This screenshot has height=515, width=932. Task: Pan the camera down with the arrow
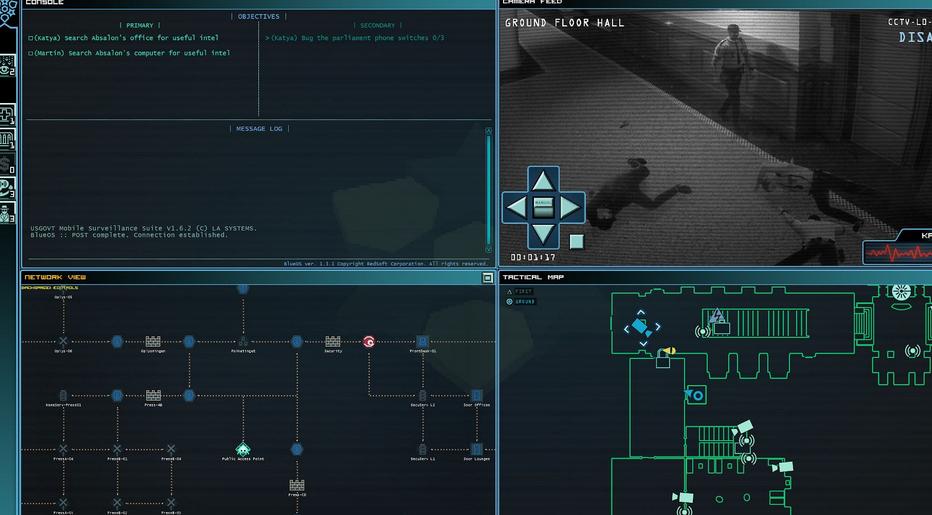pos(543,234)
